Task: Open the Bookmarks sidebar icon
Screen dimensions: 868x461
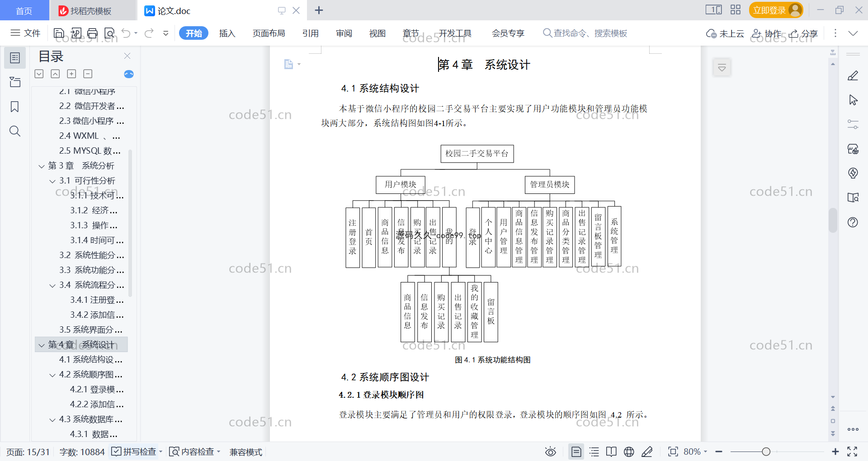Action: click(x=15, y=107)
